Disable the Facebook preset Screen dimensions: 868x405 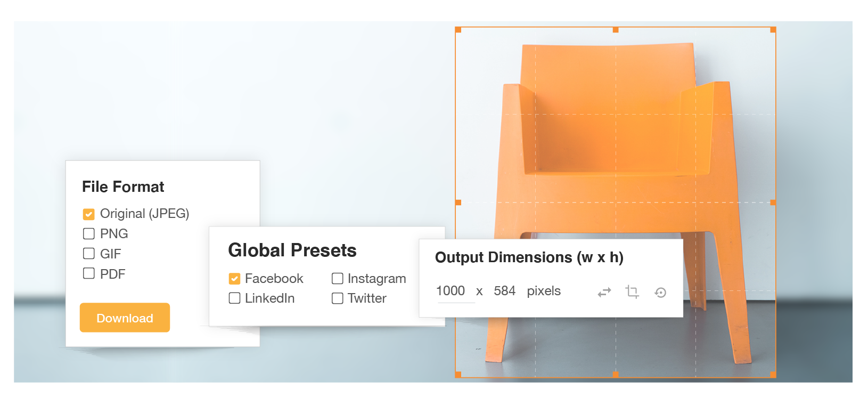point(234,278)
